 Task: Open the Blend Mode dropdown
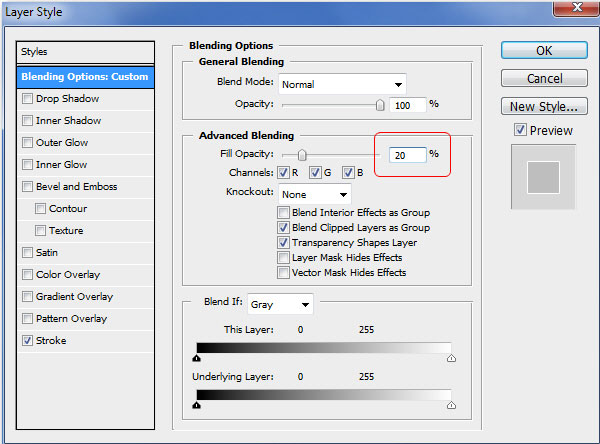point(342,84)
